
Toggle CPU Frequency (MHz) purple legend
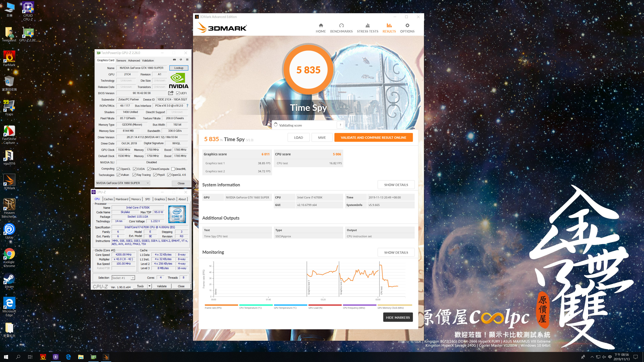[x=360, y=307]
